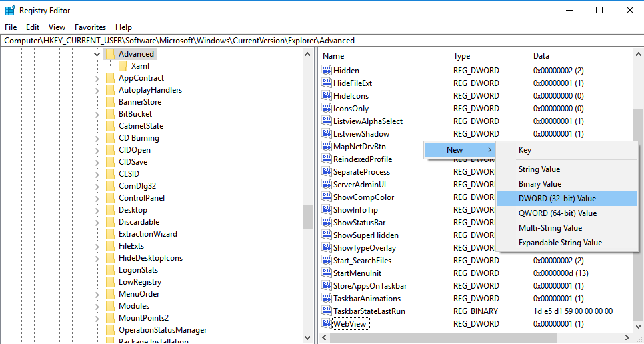Click the ServerAdminUI value icon

327,184
